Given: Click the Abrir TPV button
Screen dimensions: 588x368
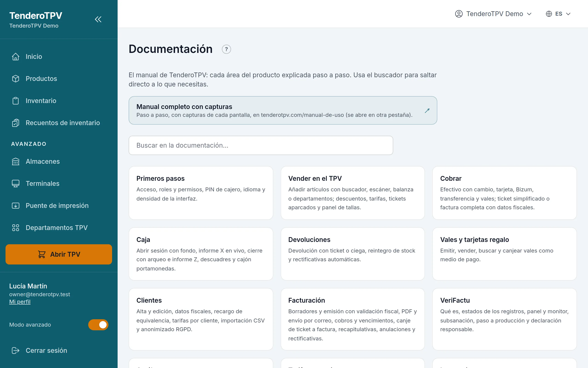Looking at the screenshot, I should (x=59, y=254).
